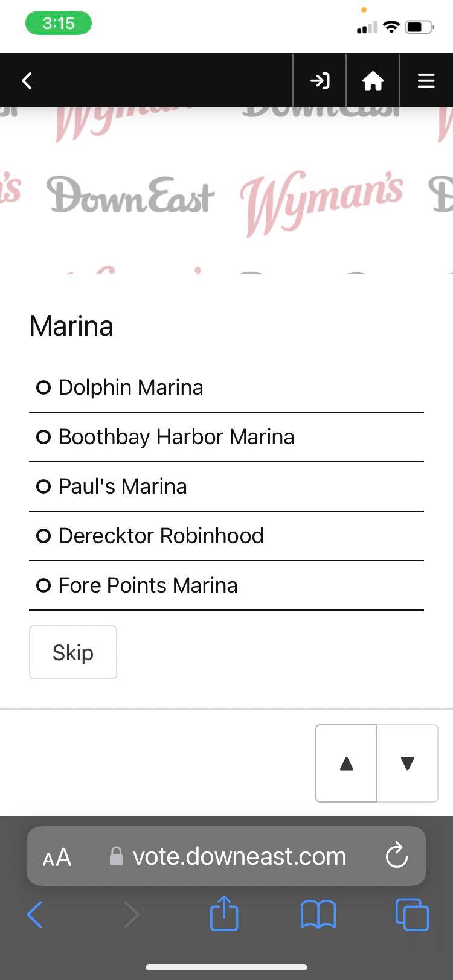Click the login arrow icon
The image size is (453, 980).
[320, 80]
